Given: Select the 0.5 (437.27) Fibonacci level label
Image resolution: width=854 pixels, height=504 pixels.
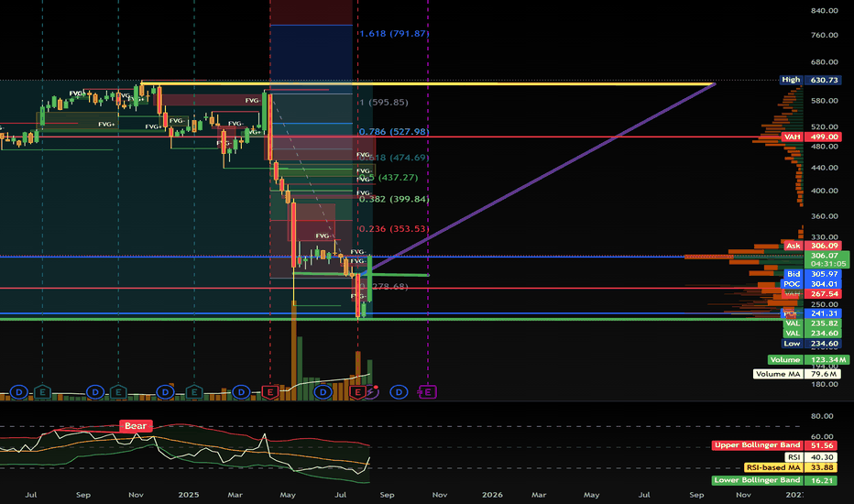Looking at the screenshot, I should pos(389,178).
